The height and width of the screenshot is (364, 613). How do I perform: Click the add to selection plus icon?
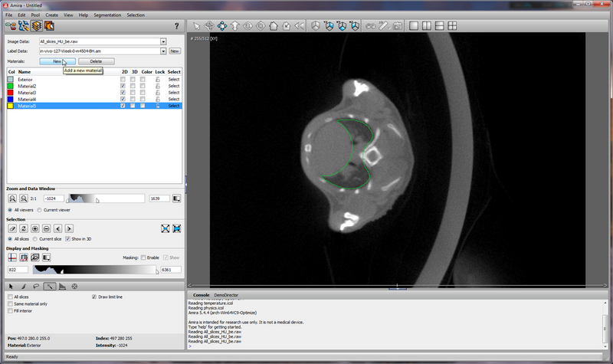point(35,228)
